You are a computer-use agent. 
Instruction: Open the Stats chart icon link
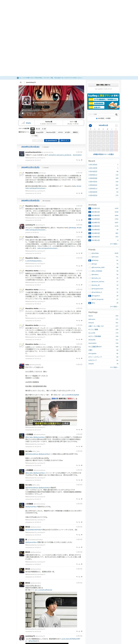pyautogui.click(x=23, y=123)
